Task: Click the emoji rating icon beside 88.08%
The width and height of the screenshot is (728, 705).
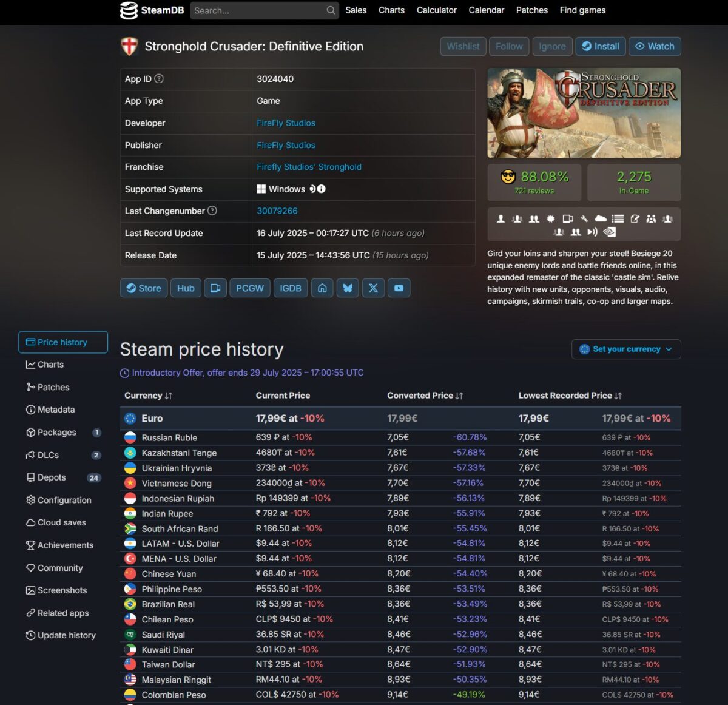Action: pyautogui.click(x=508, y=177)
